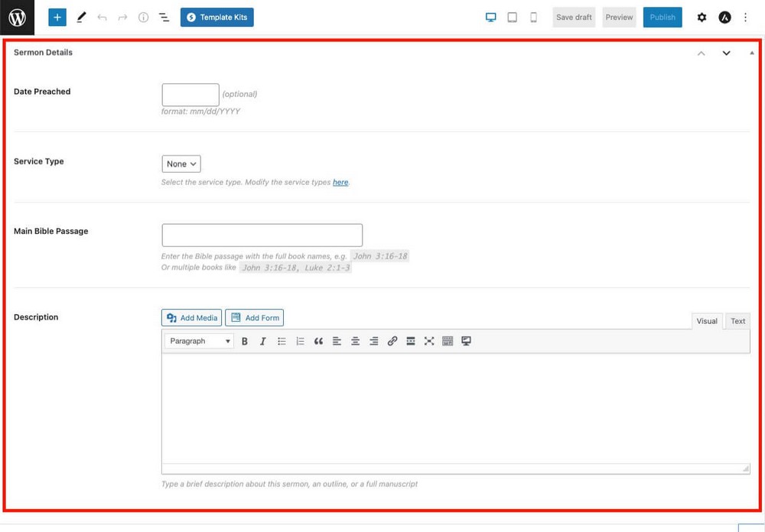Click the bulleted list icon
The height and width of the screenshot is (532, 765).
pyautogui.click(x=282, y=342)
